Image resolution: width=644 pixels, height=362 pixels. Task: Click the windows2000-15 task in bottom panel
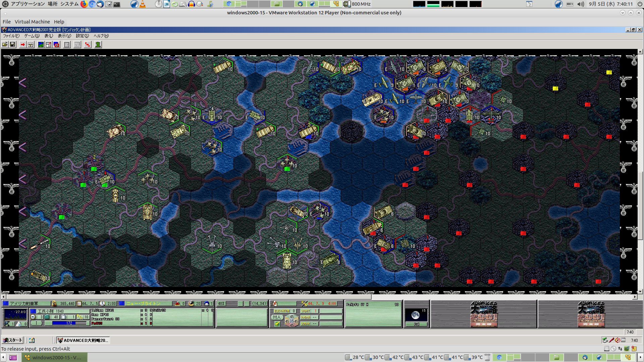pyautogui.click(x=55, y=357)
